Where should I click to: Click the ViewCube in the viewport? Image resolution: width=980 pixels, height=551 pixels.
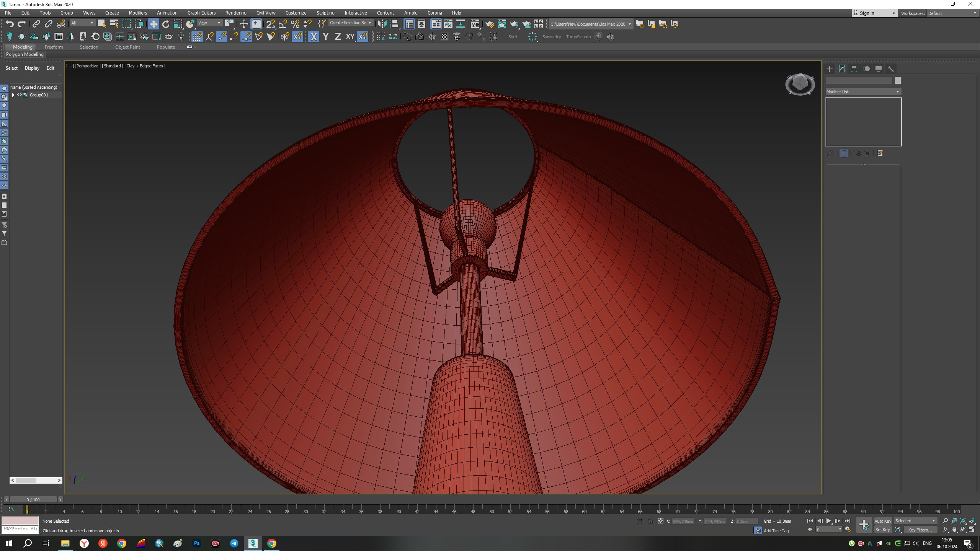click(x=800, y=84)
